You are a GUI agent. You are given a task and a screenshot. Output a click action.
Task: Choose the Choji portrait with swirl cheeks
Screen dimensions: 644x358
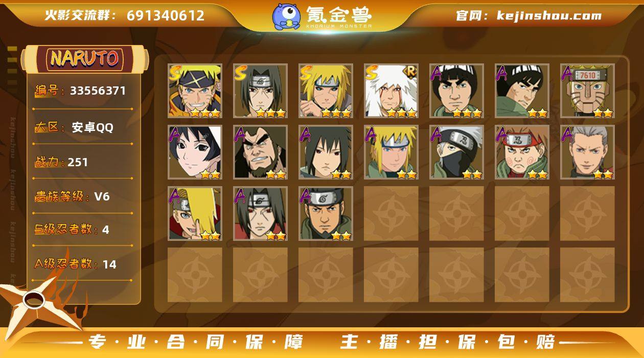[x=522, y=152]
